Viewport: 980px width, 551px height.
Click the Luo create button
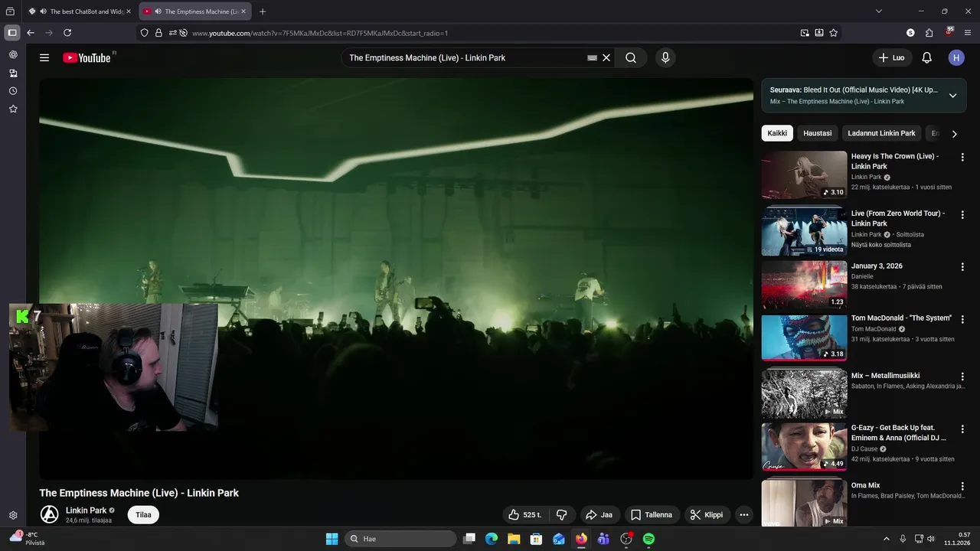click(891, 57)
